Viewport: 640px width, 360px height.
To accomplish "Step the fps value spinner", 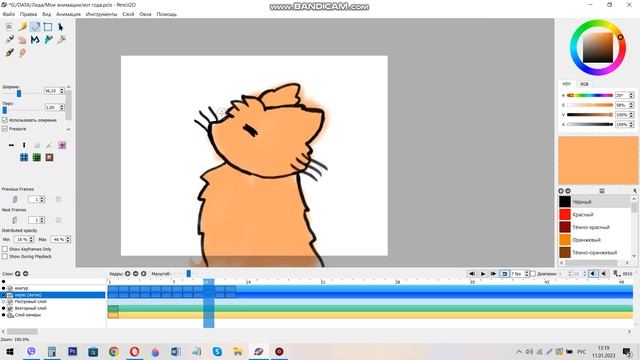I will (x=527, y=274).
